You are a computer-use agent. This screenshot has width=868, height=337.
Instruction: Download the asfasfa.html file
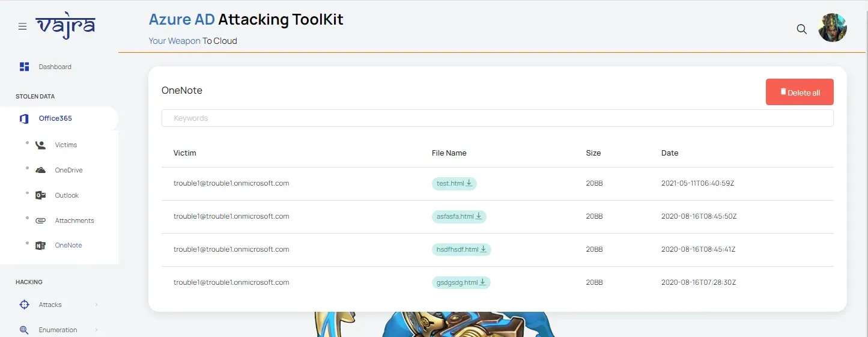(x=459, y=217)
